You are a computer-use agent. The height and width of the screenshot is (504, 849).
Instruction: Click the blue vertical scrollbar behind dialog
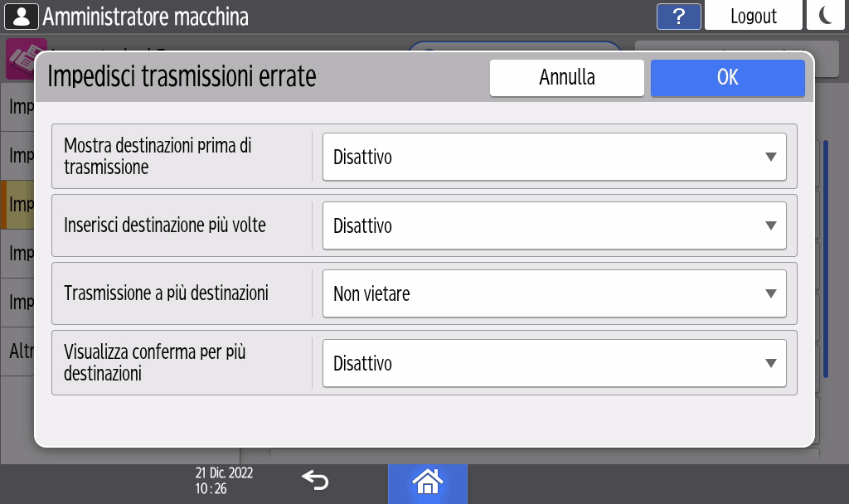coord(826,259)
